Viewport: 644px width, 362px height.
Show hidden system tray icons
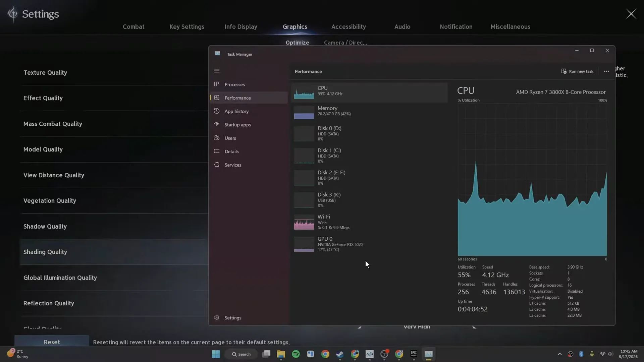coord(559,354)
